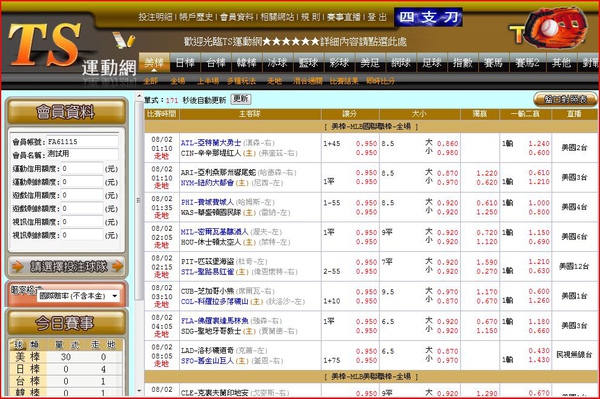Screen dimensions: 600x399
Task: Open the 比賽結果 sub-menu link
Action: (344, 81)
